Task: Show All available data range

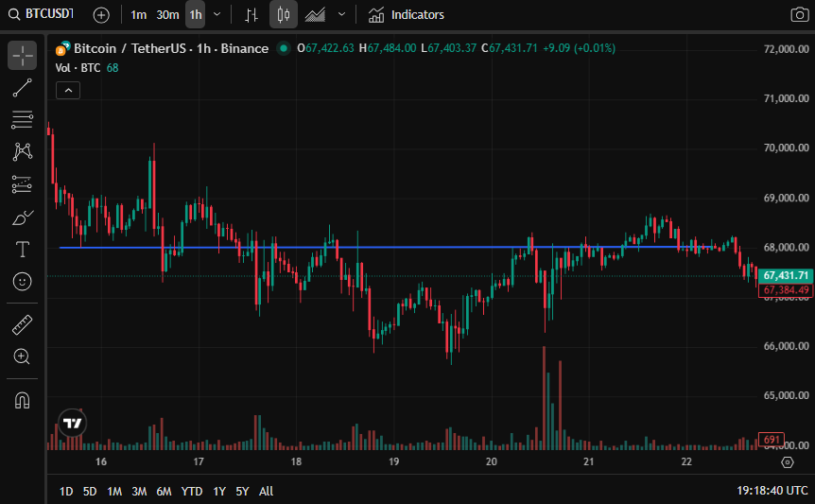Action: tap(266, 491)
